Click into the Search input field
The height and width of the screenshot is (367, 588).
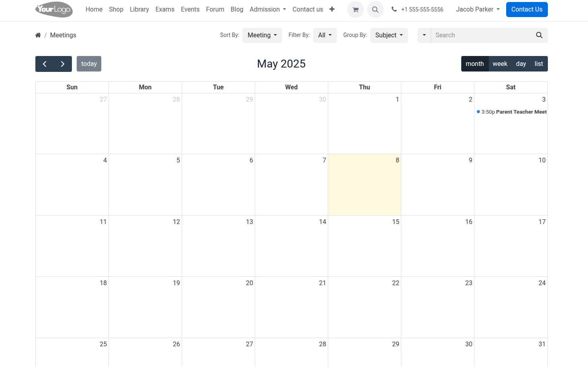tap(482, 35)
